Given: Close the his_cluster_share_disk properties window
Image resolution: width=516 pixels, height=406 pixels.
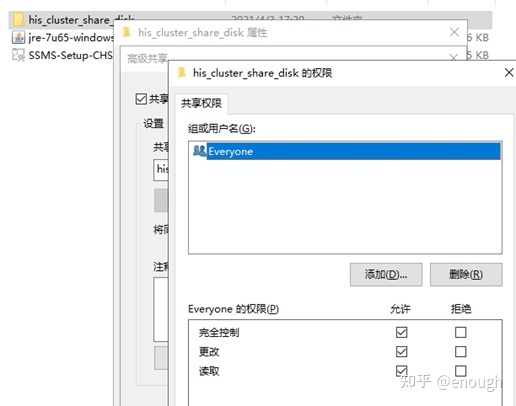Looking at the screenshot, I should [x=454, y=32].
